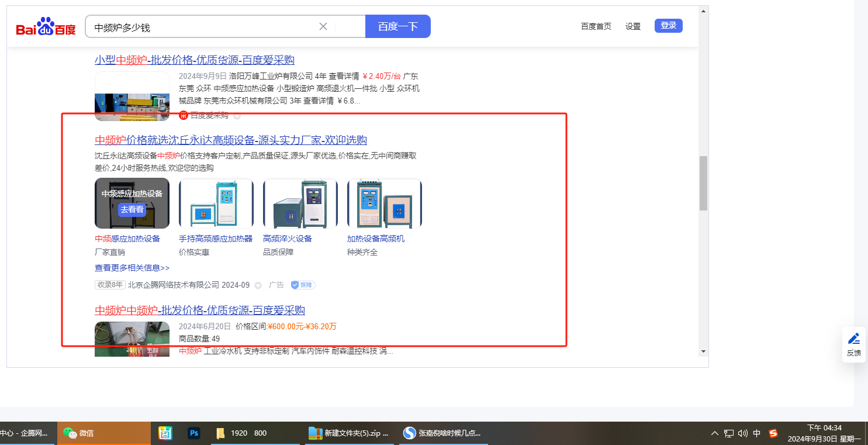Click the 去看看 button on the first image
868x445 pixels.
tap(132, 209)
